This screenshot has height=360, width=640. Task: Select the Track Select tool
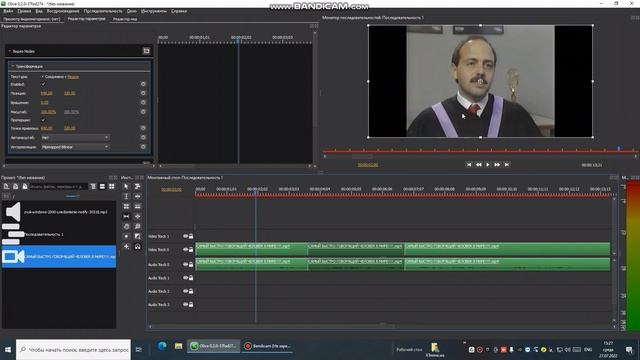click(x=138, y=187)
